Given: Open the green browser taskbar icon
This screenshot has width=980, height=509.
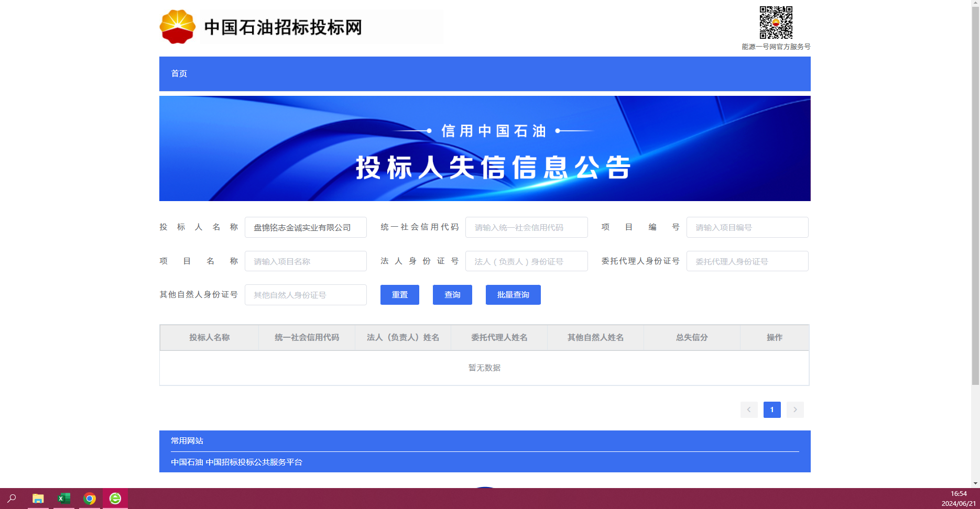Looking at the screenshot, I should coord(115,499).
